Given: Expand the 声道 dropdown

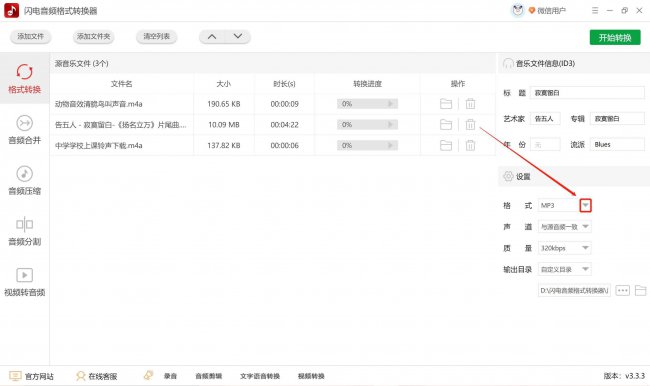Looking at the screenshot, I should (x=585, y=226).
